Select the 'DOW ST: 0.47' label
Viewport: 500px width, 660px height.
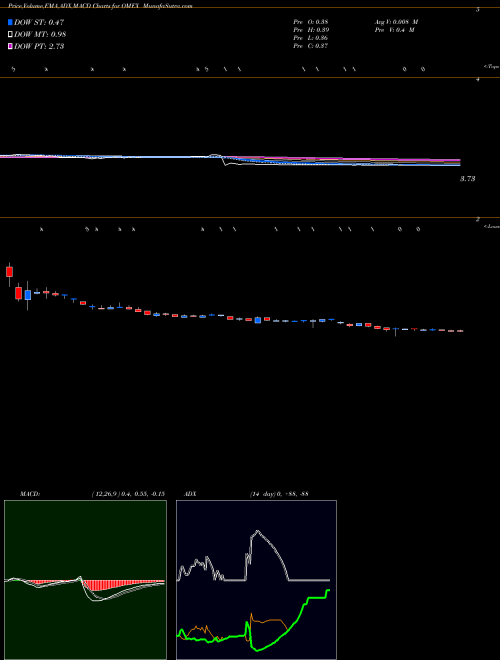(x=39, y=22)
